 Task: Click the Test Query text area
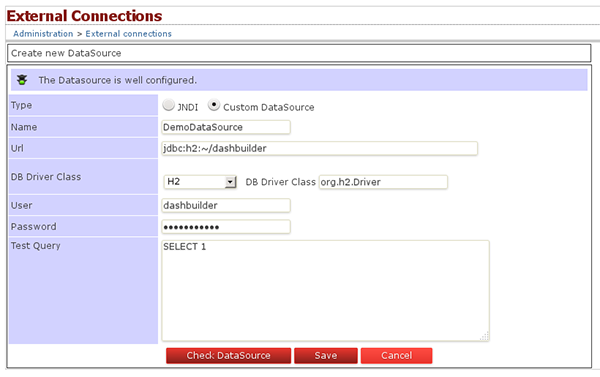point(325,291)
